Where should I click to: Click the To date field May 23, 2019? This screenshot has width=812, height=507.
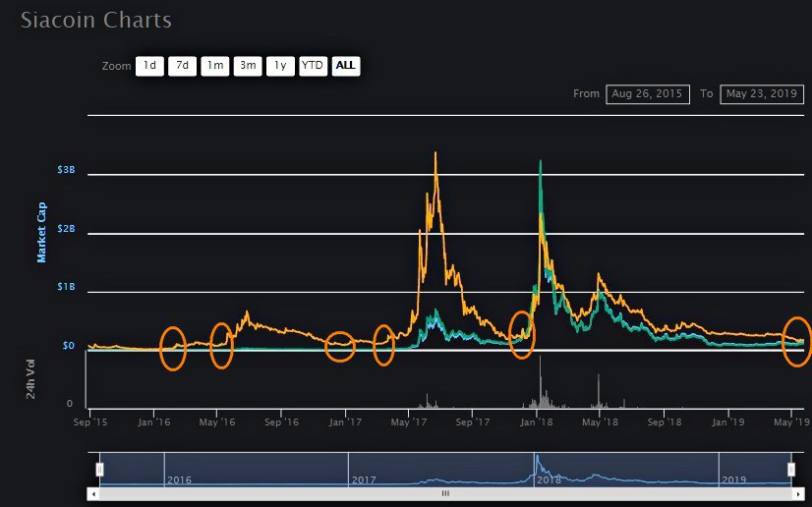point(762,94)
